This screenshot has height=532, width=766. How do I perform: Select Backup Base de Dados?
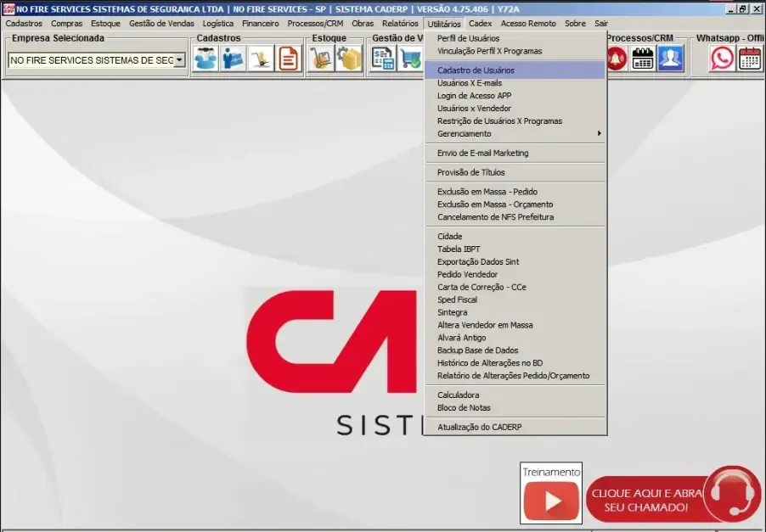(515, 350)
